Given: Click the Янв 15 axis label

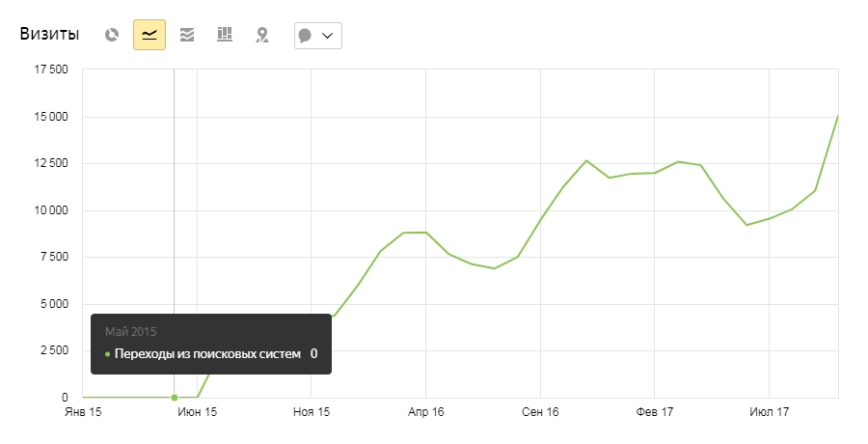Looking at the screenshot, I should [x=83, y=412].
